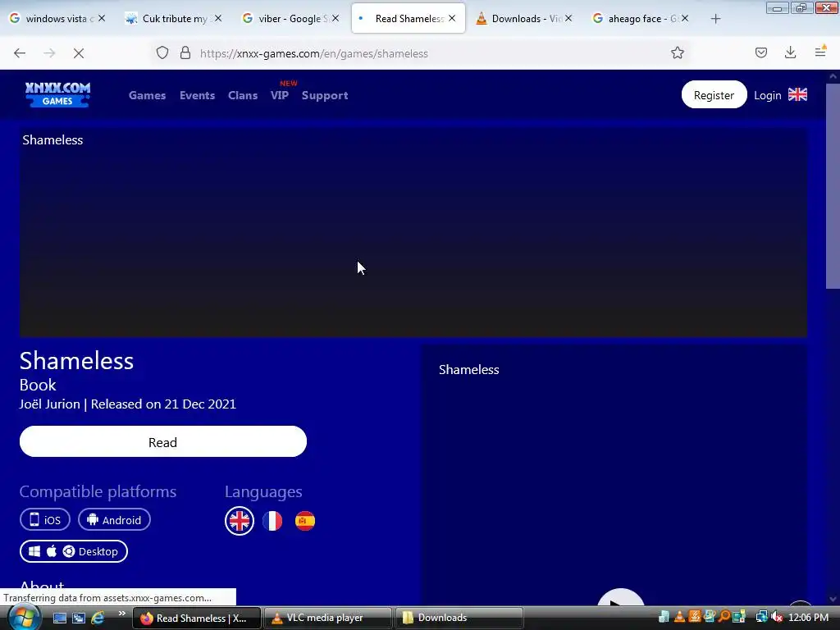Image resolution: width=840 pixels, height=630 pixels.
Task: Close the aheago face tab
Action: tap(685, 18)
